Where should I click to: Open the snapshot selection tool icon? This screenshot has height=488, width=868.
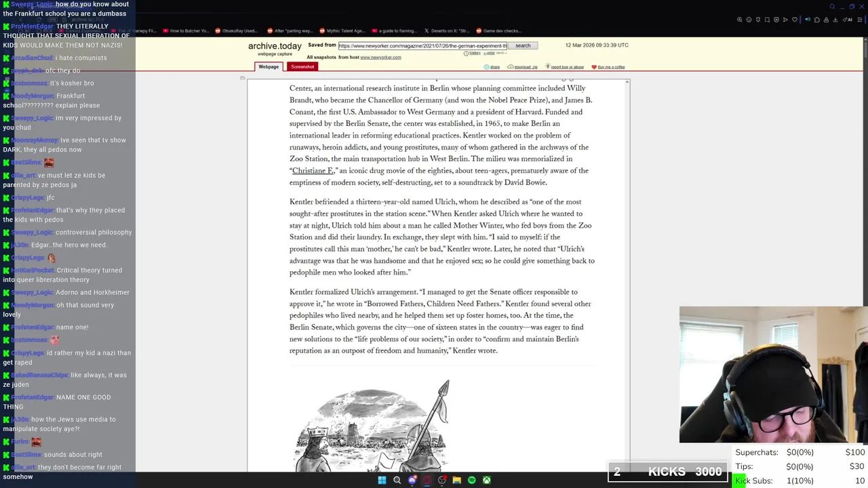point(767,20)
